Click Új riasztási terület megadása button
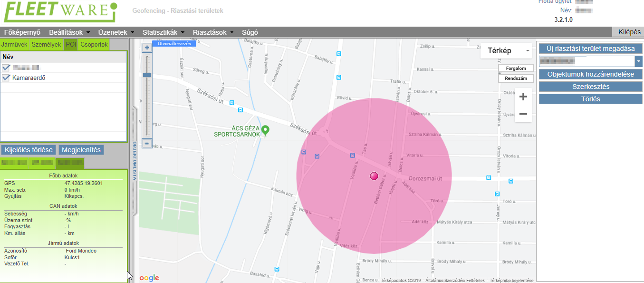 (590, 49)
